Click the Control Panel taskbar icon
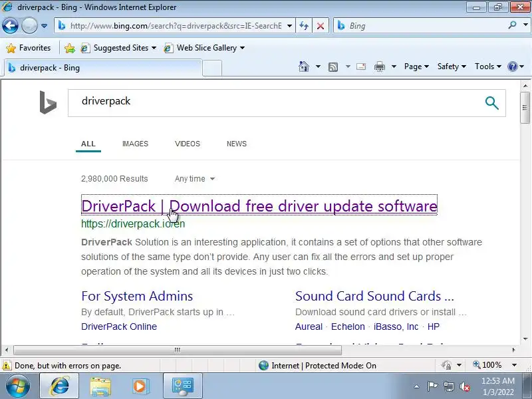The height and width of the screenshot is (399, 532). click(182, 386)
